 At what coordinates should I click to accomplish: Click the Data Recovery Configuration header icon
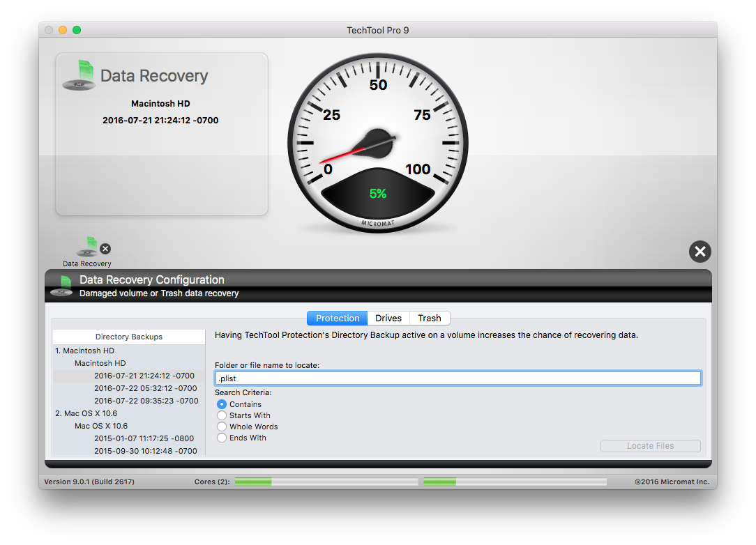62,286
